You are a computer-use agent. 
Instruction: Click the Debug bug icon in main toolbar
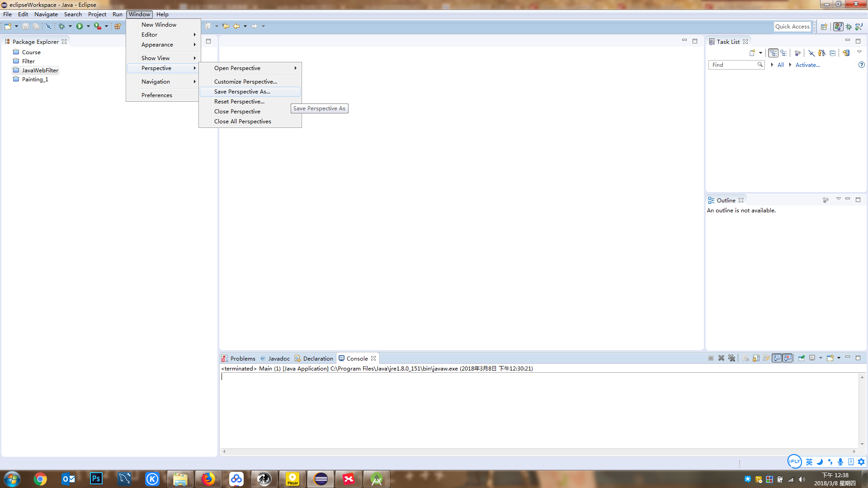[x=62, y=26]
